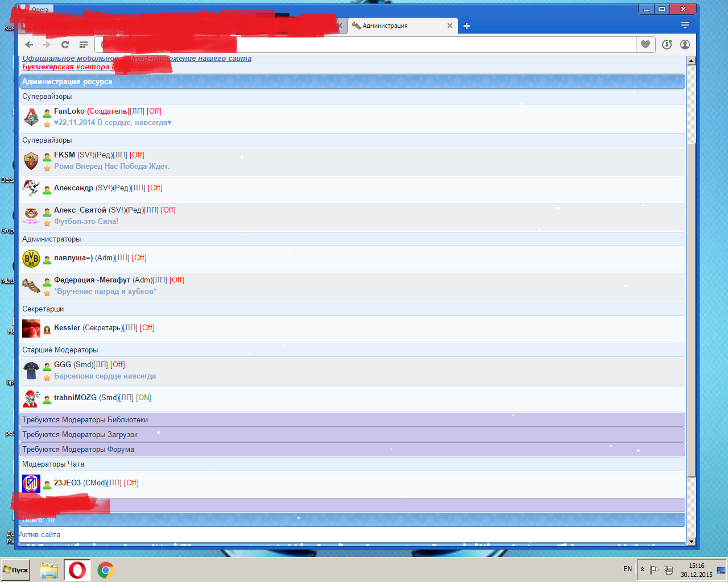728x582 pixels.
Task: Click the Актив сайта link
Action: pos(39,535)
